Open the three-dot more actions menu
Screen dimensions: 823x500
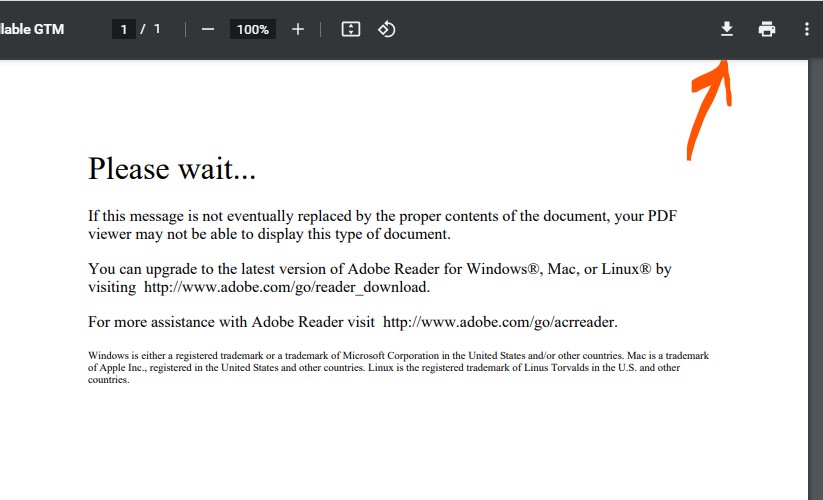[x=807, y=29]
